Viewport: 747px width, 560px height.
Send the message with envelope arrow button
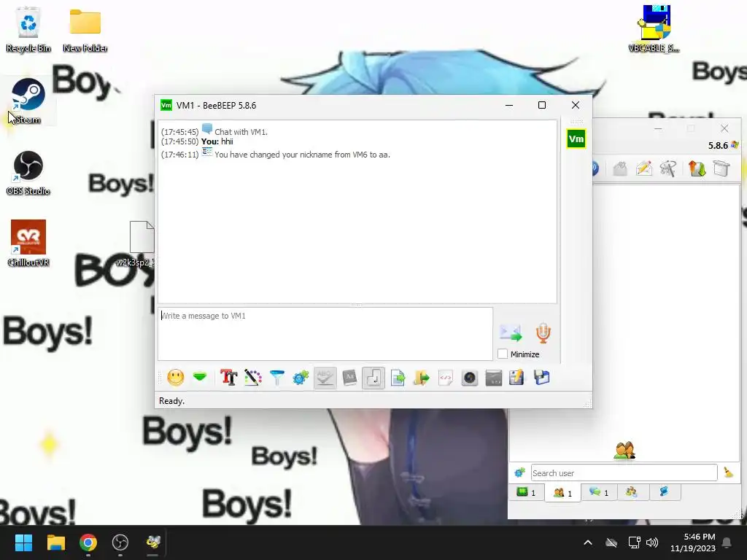(x=510, y=332)
